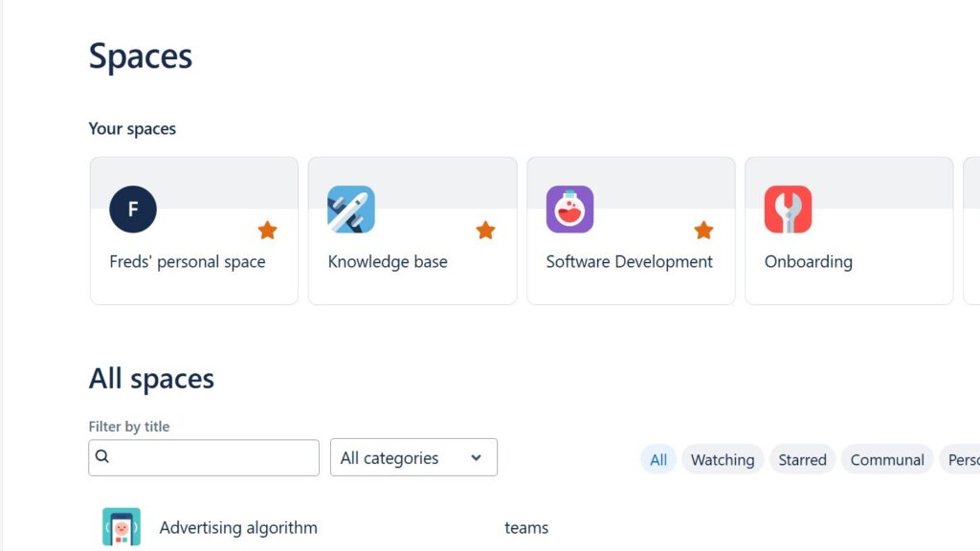Viewport: 980px width, 551px height.
Task: Click the teams category label
Action: (525, 527)
